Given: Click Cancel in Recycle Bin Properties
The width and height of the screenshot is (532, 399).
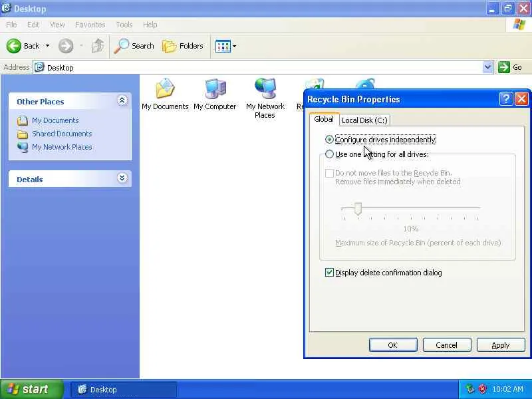Looking at the screenshot, I should click(446, 345).
